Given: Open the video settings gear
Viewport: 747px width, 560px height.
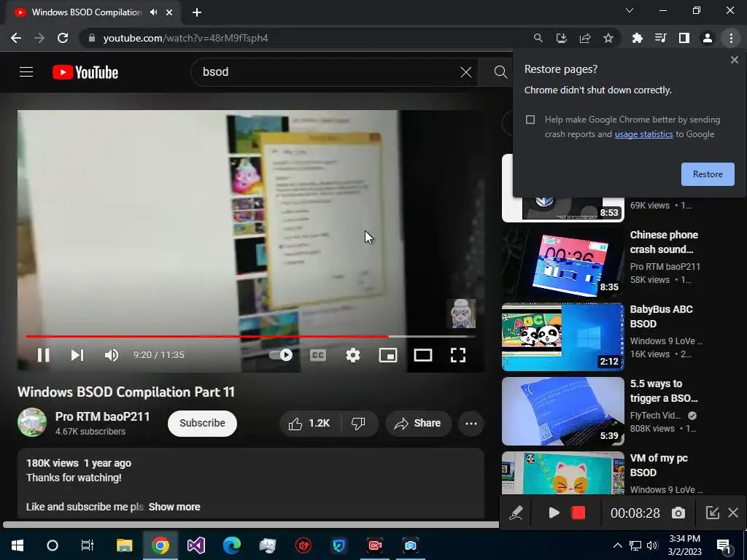Looking at the screenshot, I should 353,355.
